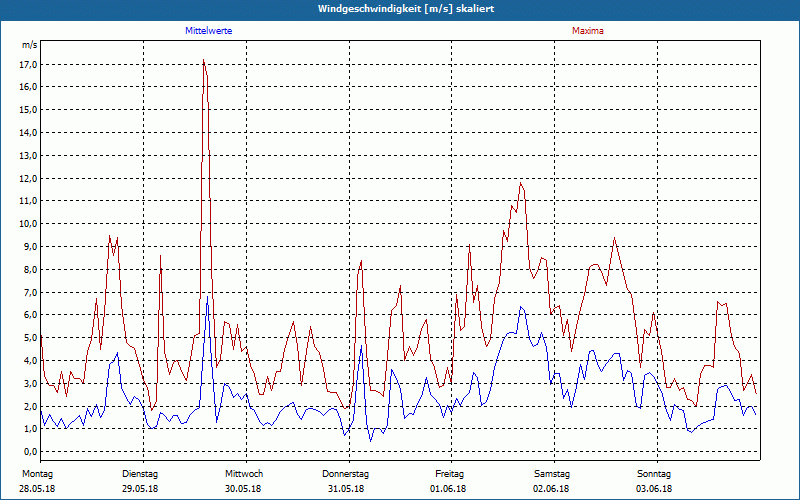Click the 1,0 y-axis value
This screenshot has height=500, width=800.
pos(31,429)
